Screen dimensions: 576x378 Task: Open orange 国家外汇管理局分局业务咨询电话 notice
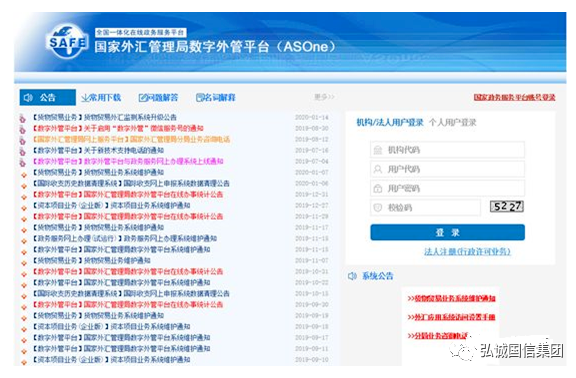[x=131, y=139]
